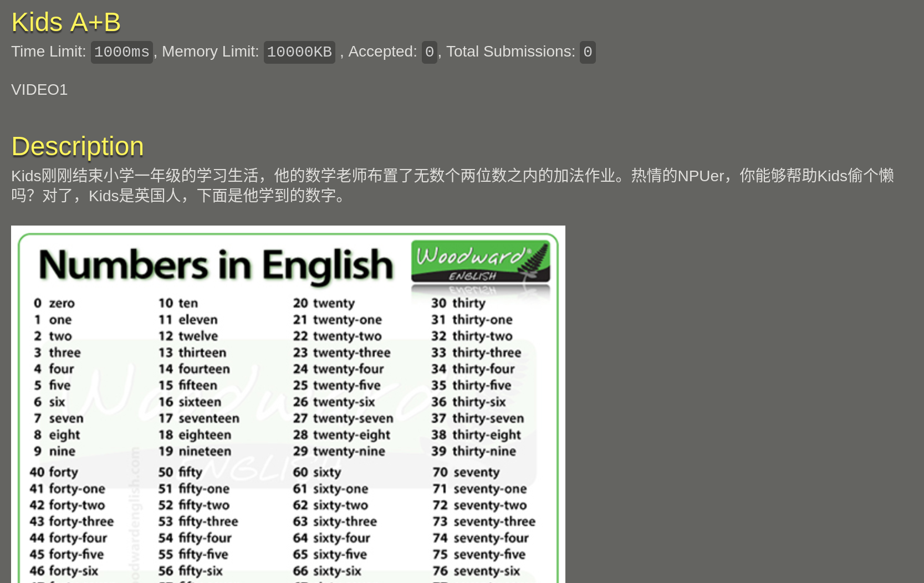Image resolution: width=924 pixels, height=583 pixels.
Task: Click "Memory Limit:" label
Action: tap(211, 52)
